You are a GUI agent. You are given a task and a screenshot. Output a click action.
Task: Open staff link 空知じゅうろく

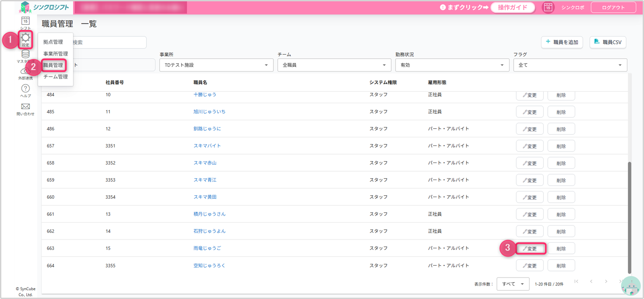tap(210, 265)
